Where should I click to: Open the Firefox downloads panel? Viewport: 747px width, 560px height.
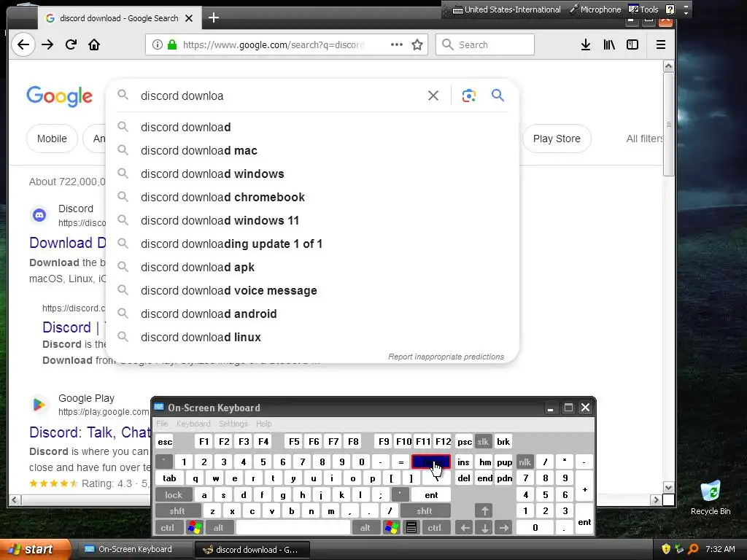click(586, 44)
